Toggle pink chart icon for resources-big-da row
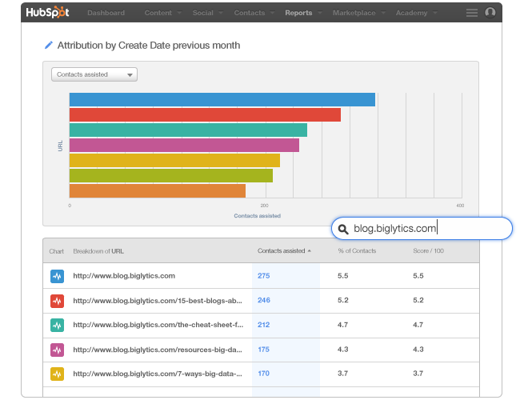 57,350
